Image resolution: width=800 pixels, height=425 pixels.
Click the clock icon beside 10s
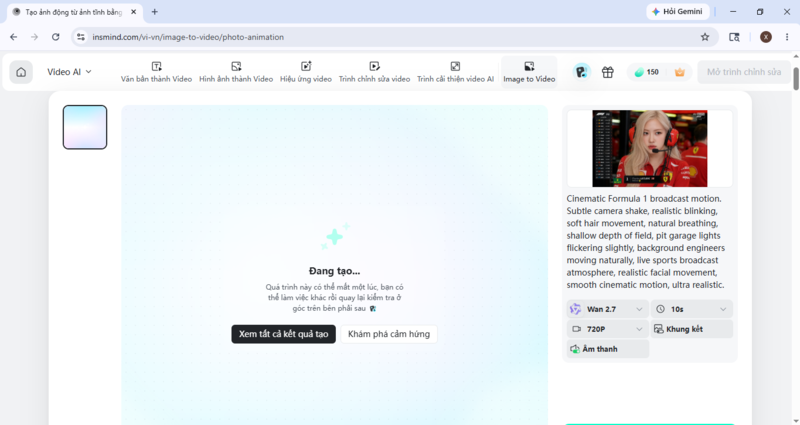pyautogui.click(x=660, y=309)
